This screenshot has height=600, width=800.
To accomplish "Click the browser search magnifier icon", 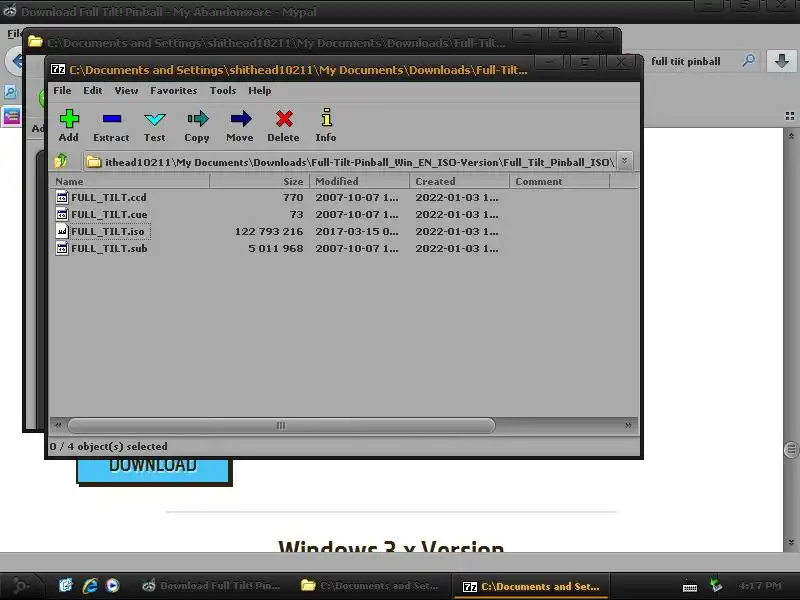I will pos(748,61).
